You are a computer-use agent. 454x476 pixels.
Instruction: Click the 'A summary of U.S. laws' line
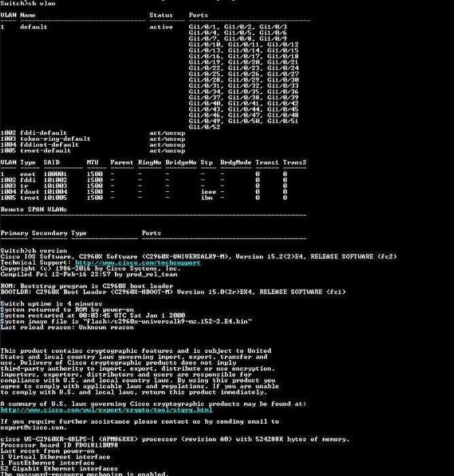(x=154, y=404)
